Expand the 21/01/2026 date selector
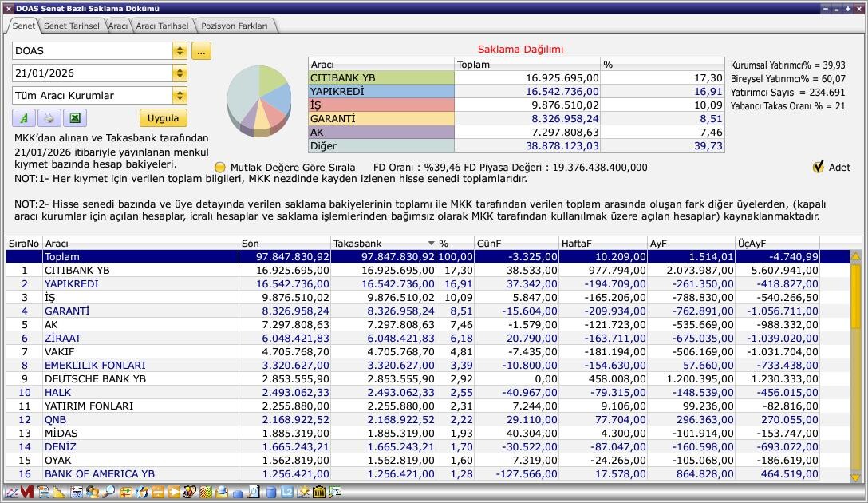 pos(180,73)
